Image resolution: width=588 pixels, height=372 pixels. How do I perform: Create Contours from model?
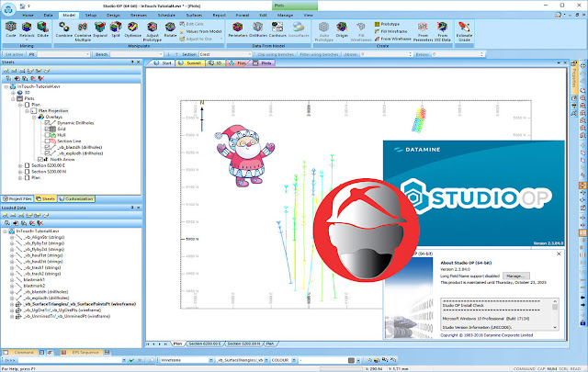(x=277, y=29)
